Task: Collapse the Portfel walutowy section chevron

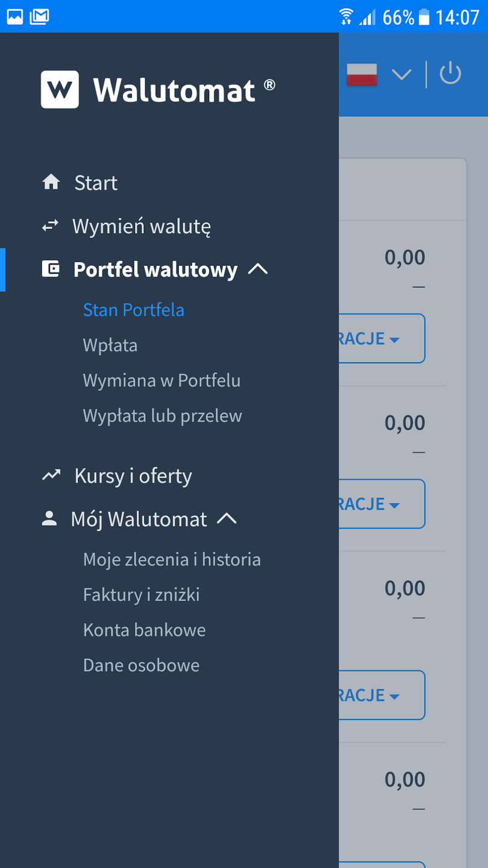Action: tap(258, 269)
